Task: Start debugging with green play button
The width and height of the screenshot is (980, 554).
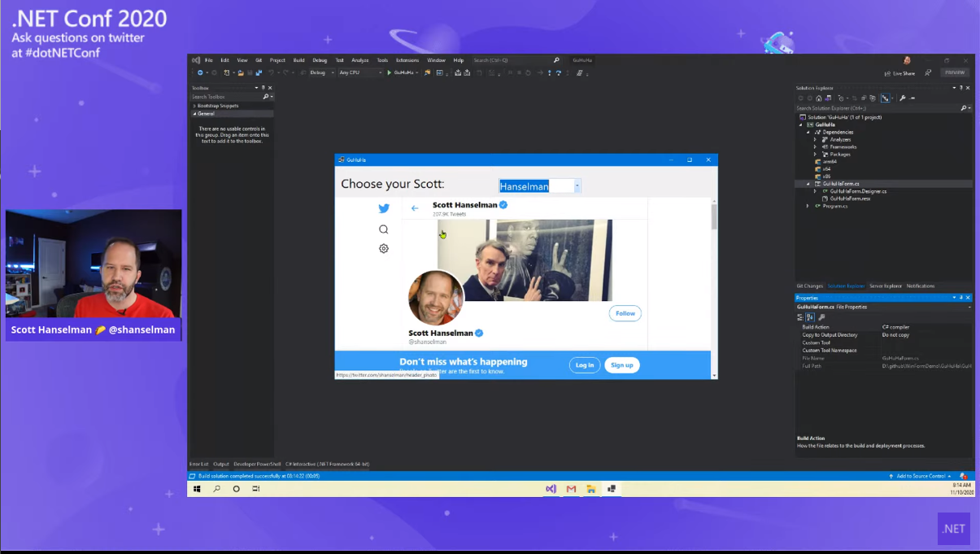Action: 390,72
